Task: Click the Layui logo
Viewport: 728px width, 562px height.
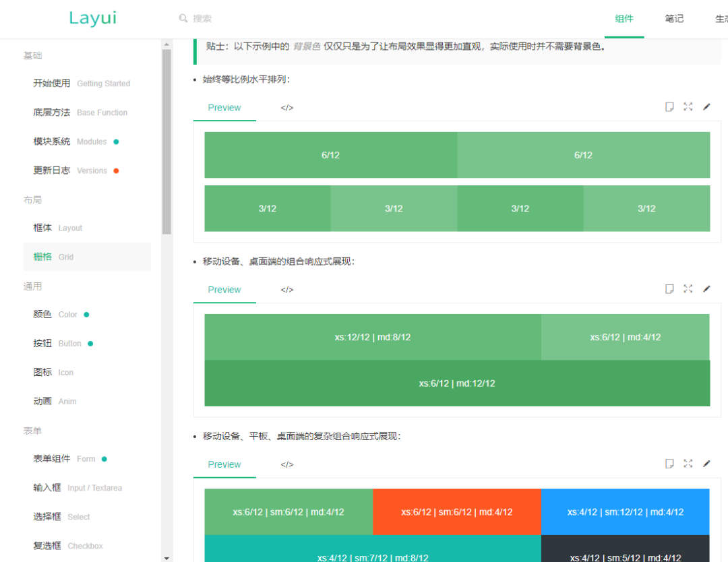Action: click(92, 18)
